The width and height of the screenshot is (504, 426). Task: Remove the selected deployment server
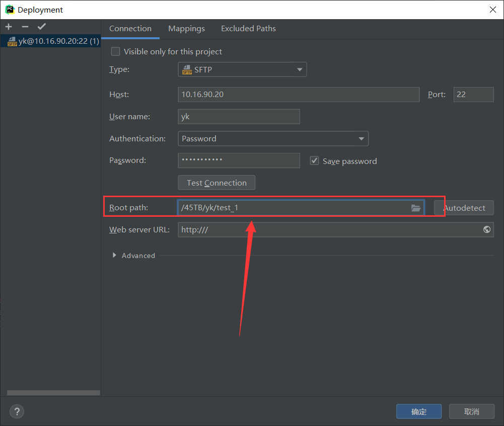click(x=24, y=26)
